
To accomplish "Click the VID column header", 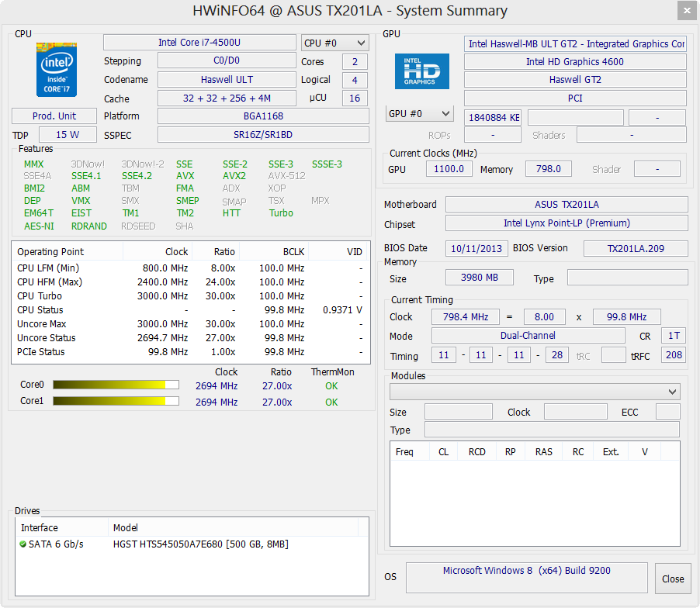I will 337,251.
